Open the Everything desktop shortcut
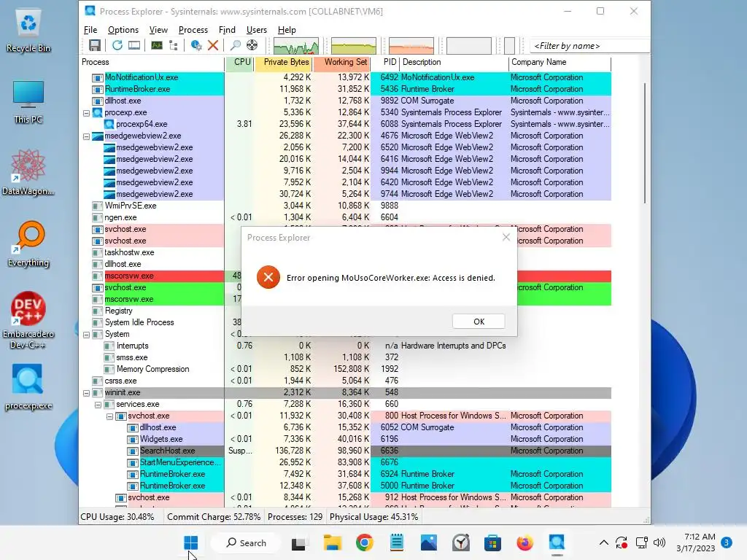This screenshot has width=747, height=560. point(28,244)
